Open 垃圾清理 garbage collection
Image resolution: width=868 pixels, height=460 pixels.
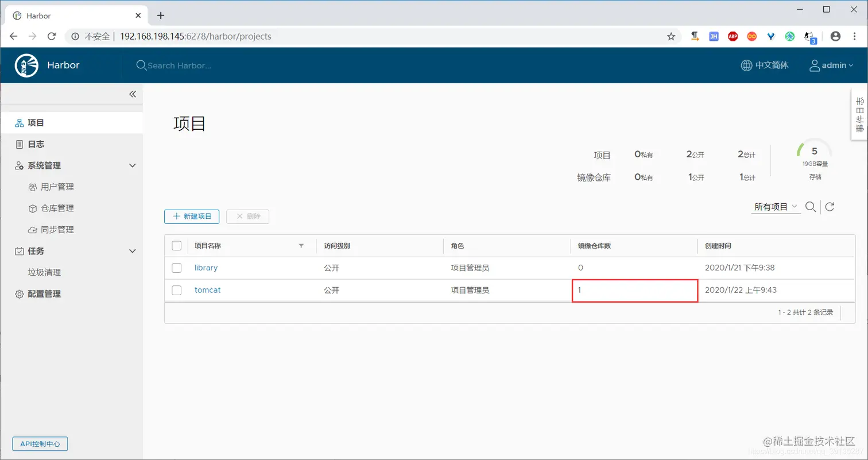(x=44, y=272)
